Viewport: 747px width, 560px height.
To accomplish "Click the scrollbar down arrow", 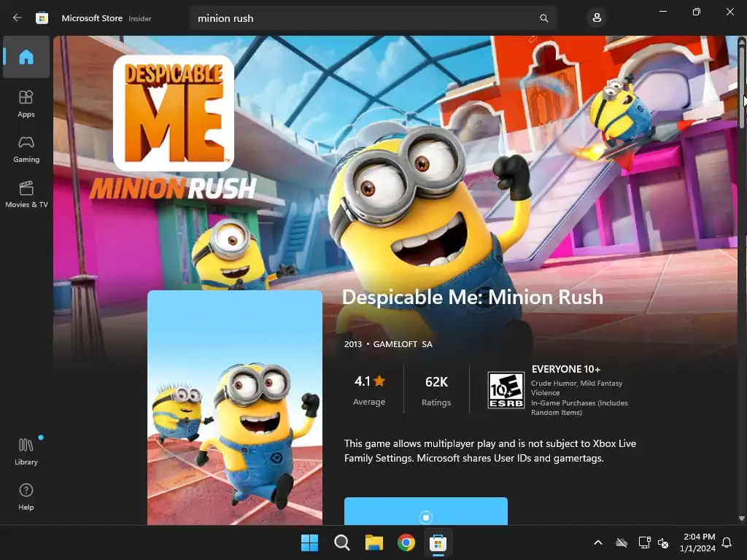I will tap(741, 518).
